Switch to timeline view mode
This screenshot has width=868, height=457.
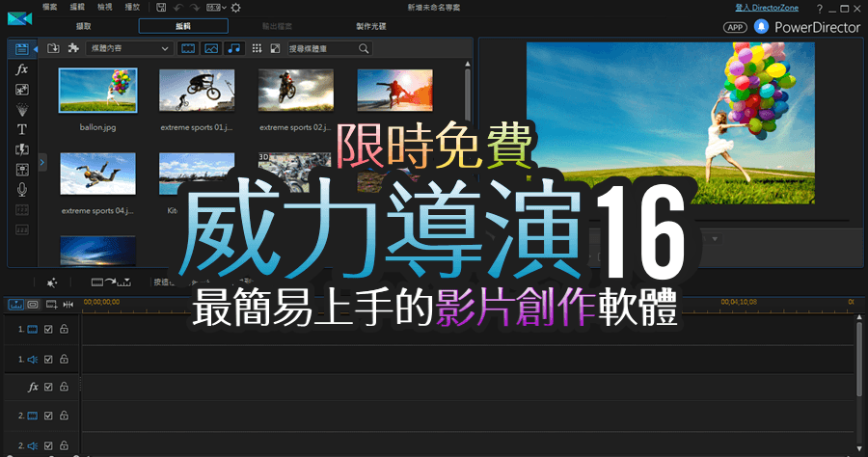(x=16, y=305)
